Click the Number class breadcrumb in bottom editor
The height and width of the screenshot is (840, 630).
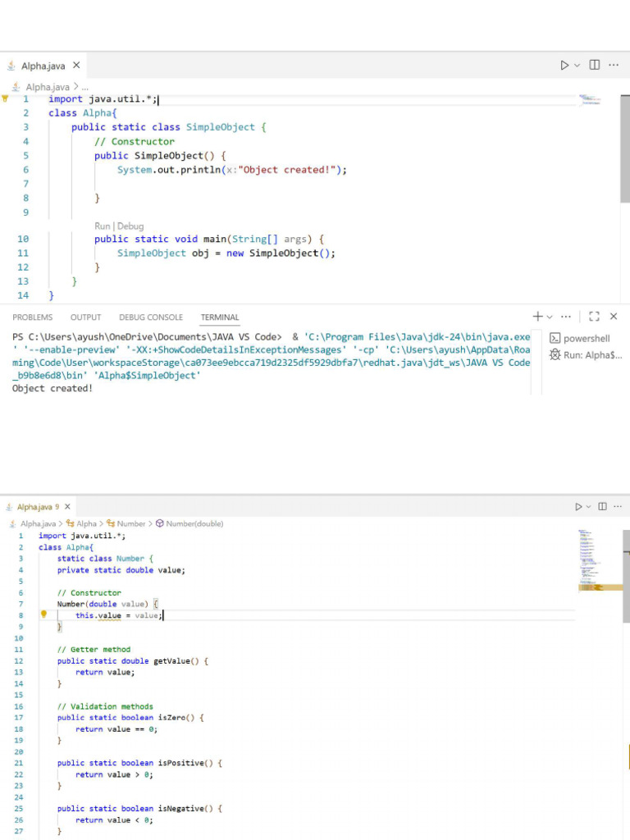pyautogui.click(x=130, y=523)
